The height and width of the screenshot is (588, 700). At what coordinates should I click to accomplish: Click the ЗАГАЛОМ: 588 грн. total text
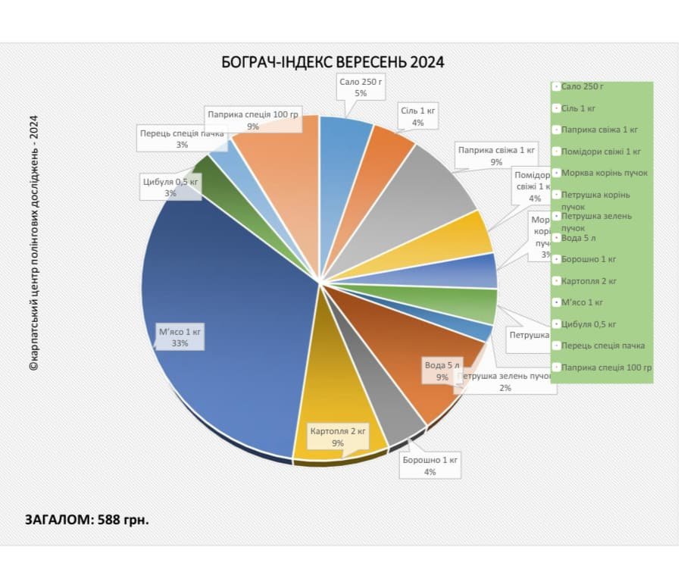pos(87,520)
